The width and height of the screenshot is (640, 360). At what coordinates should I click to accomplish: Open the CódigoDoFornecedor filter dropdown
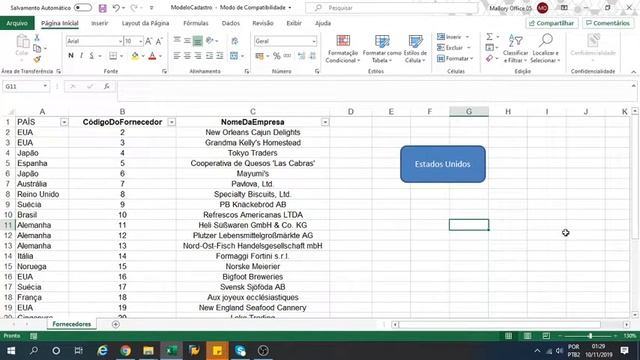[x=172, y=122]
